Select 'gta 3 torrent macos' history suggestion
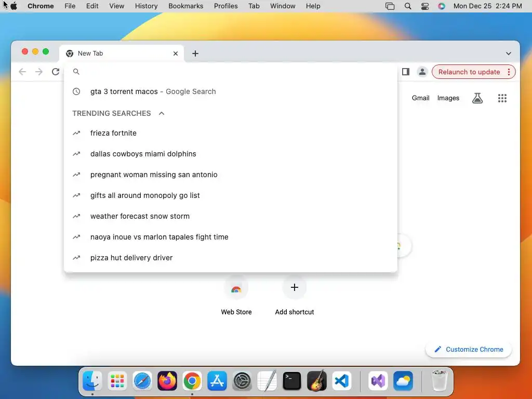Image resolution: width=532 pixels, height=399 pixels. click(x=231, y=91)
